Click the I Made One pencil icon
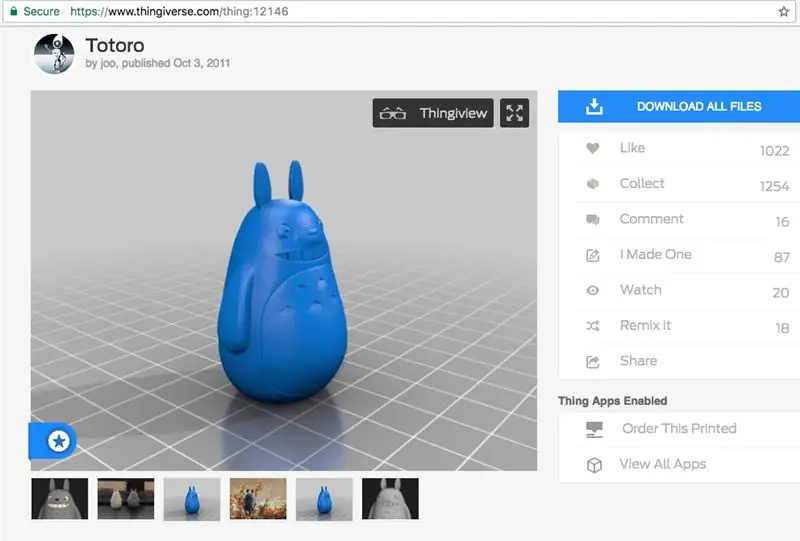800x541 pixels. tap(592, 255)
